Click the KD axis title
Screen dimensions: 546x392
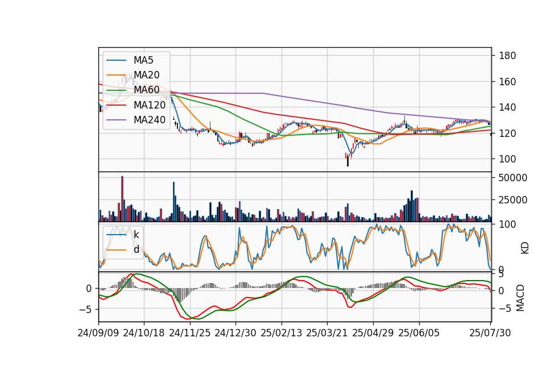click(525, 248)
